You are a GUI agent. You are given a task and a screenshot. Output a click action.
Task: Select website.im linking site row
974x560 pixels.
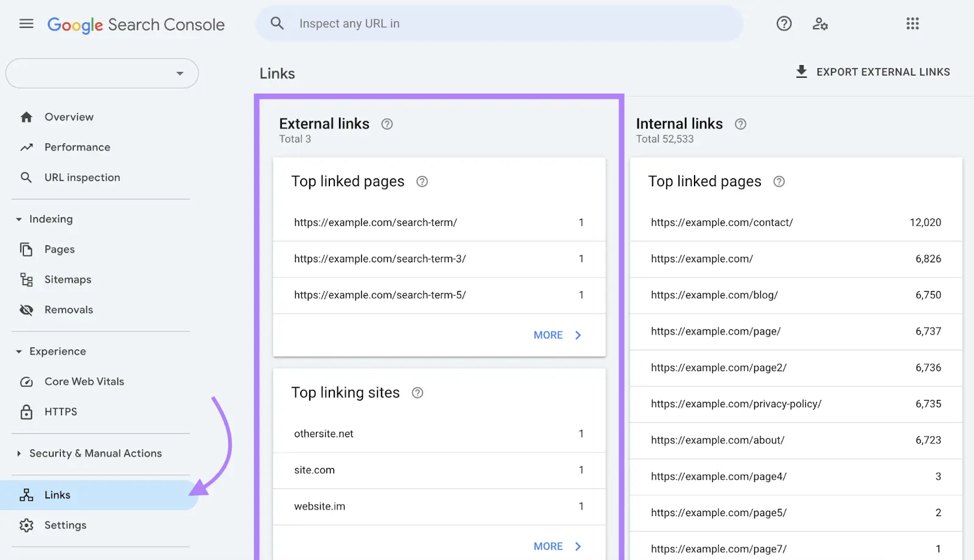[439, 506]
